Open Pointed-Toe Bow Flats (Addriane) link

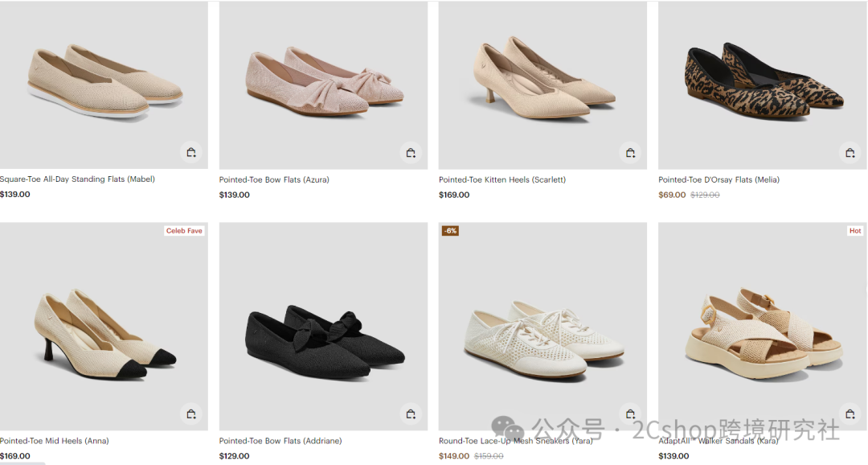click(280, 441)
